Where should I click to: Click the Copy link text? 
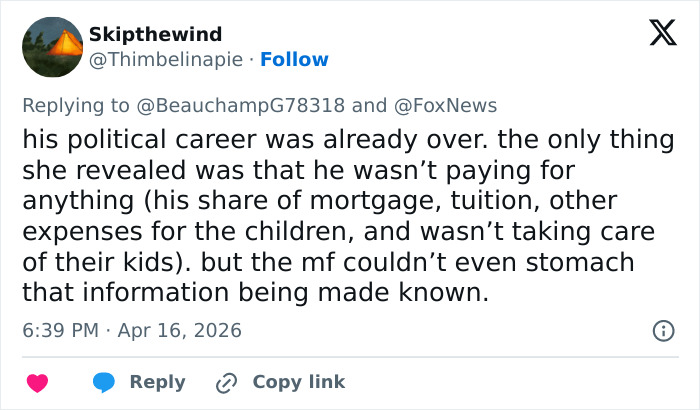point(298,382)
